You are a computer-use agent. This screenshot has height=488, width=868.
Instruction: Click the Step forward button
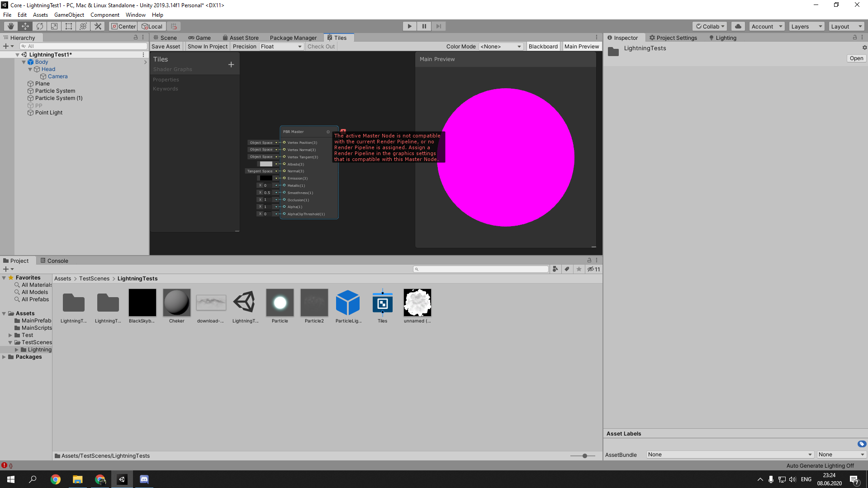[438, 26]
